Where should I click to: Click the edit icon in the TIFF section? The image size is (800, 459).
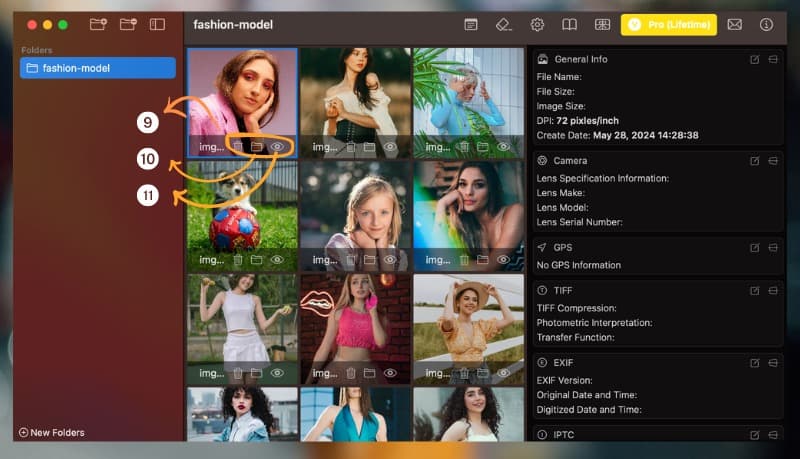tap(755, 291)
